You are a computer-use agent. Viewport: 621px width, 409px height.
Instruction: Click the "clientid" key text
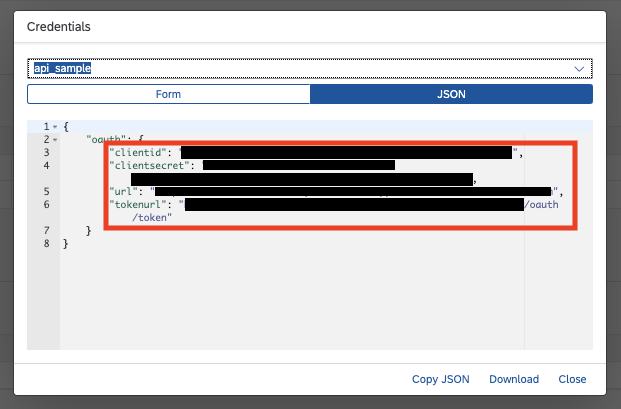(137, 152)
